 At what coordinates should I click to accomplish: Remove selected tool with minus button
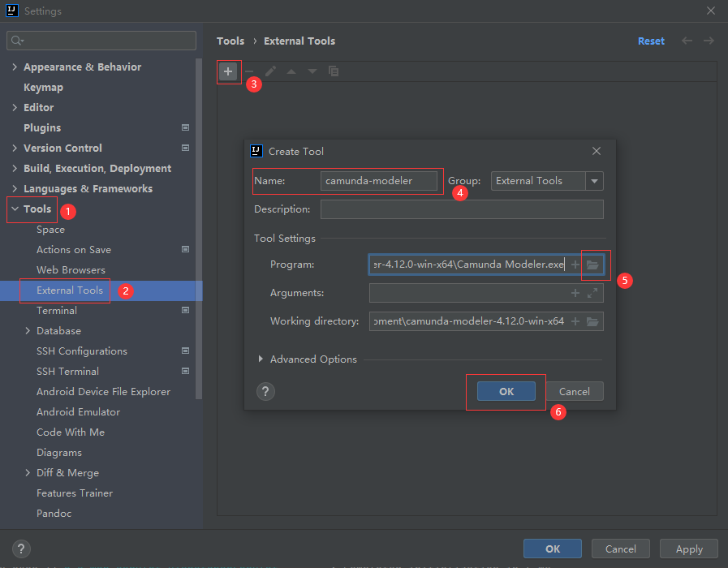249,71
